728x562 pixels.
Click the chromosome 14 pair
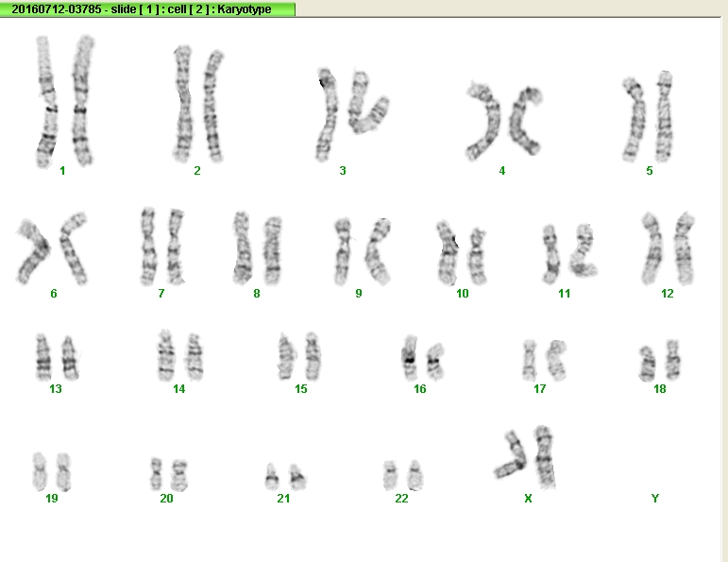pos(180,355)
